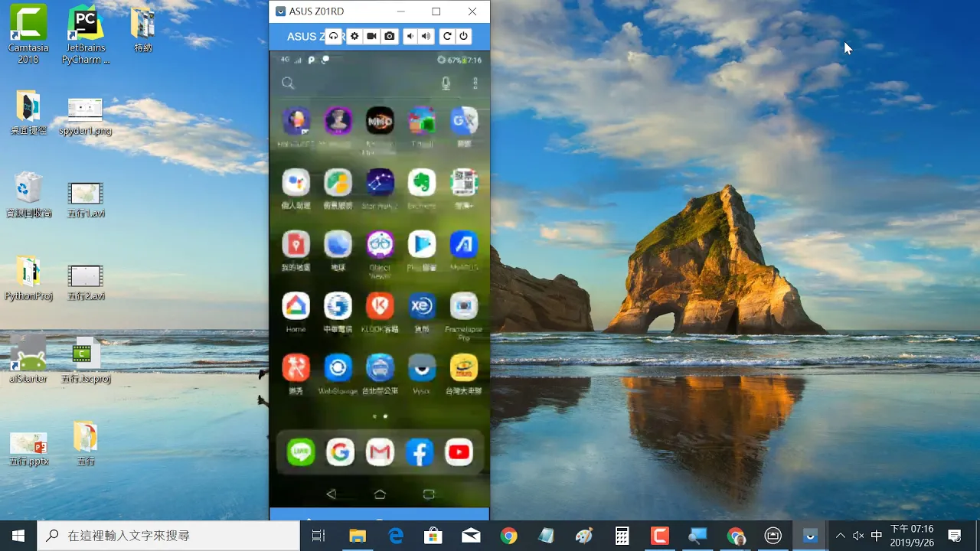The height and width of the screenshot is (551, 980).
Task: Select the JetBrains PyCharm desktop shortcut
Action: point(86,35)
